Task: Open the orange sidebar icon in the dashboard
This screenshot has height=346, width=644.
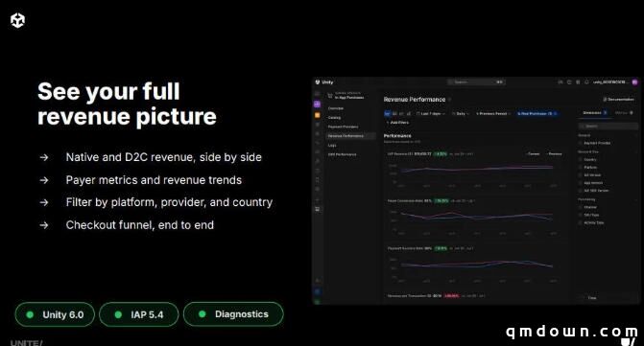Action: pyautogui.click(x=317, y=115)
